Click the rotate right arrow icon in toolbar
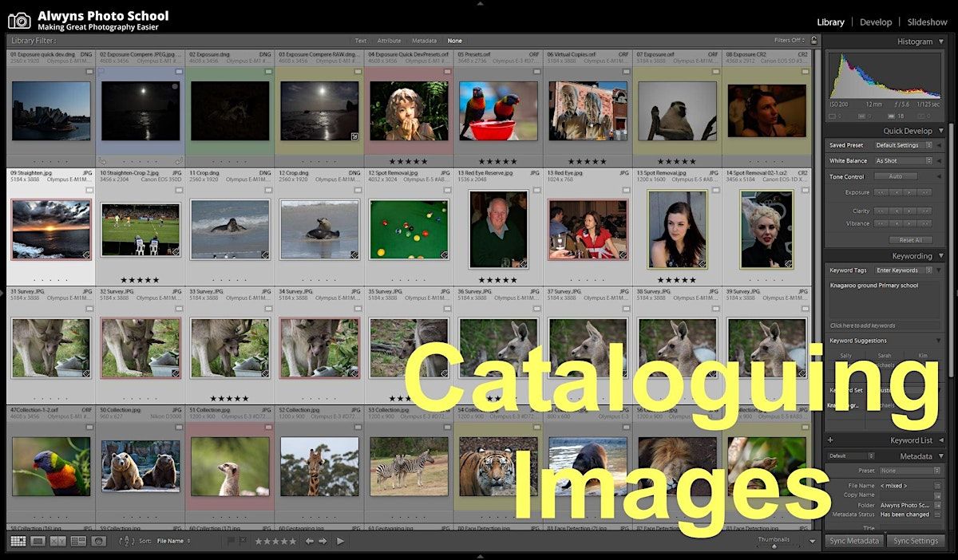958x560 pixels. [323, 541]
